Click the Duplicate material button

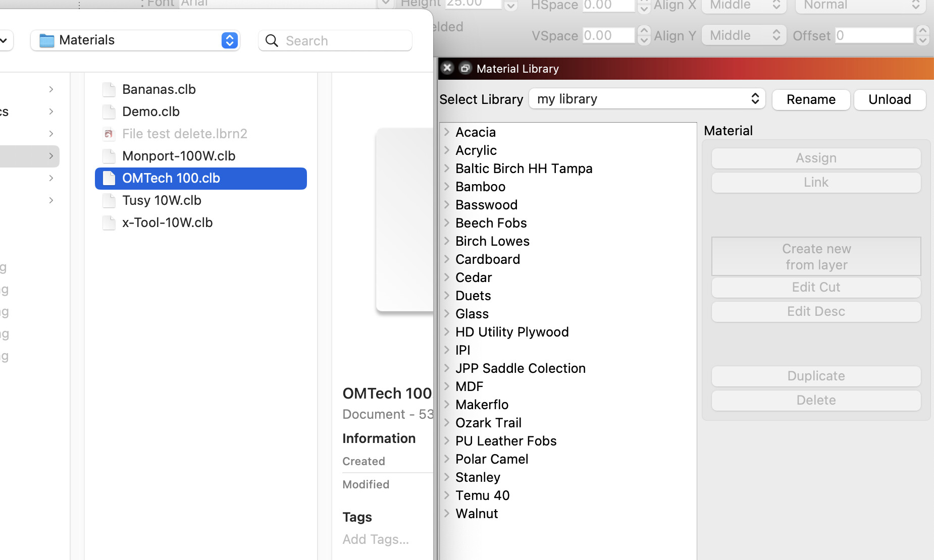[816, 376]
